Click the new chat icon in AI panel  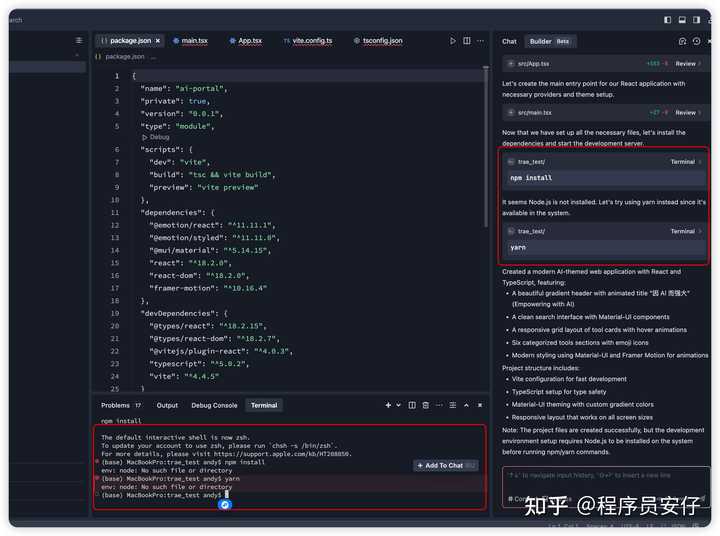(x=682, y=41)
